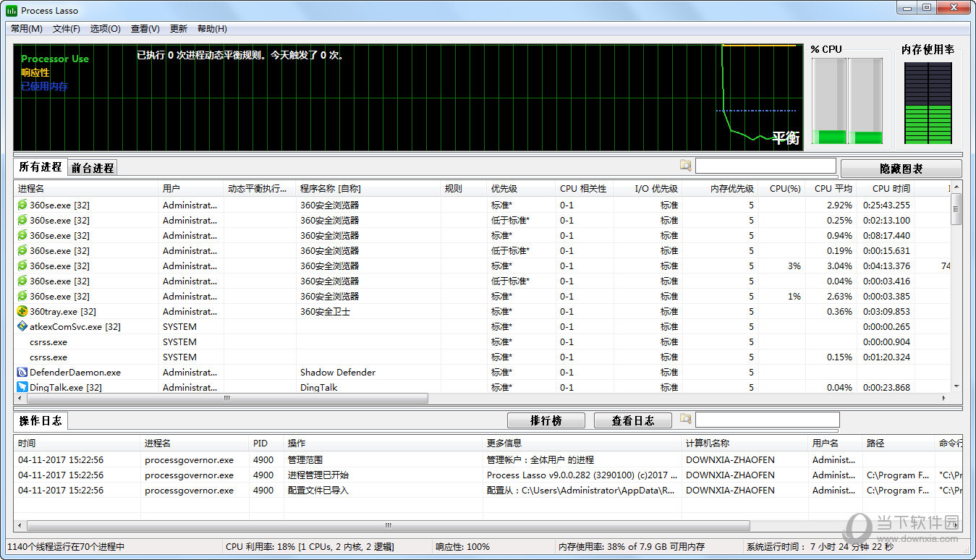
Task: Select the 360tray.exe [32] process row
Action: (482, 312)
